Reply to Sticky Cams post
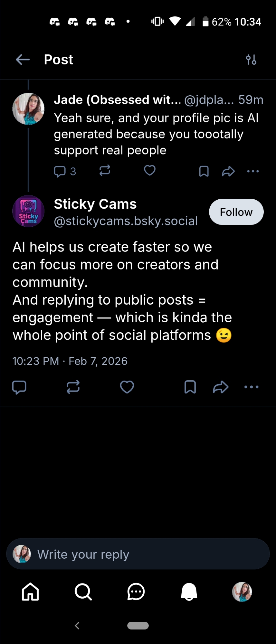 point(19,387)
